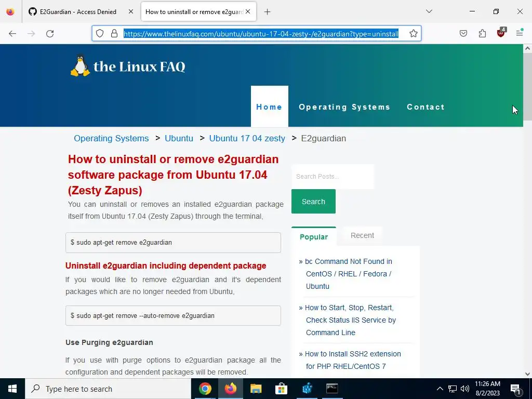
Task: Open Operating Systems navigation menu
Action: (x=344, y=107)
